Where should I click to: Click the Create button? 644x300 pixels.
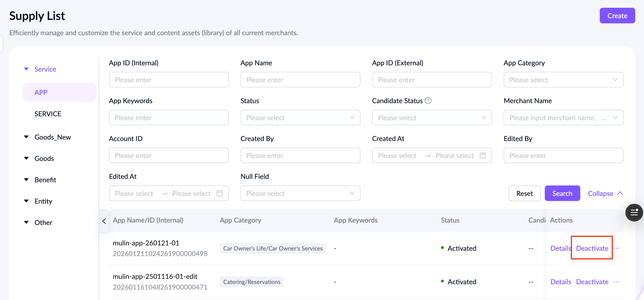[617, 16]
